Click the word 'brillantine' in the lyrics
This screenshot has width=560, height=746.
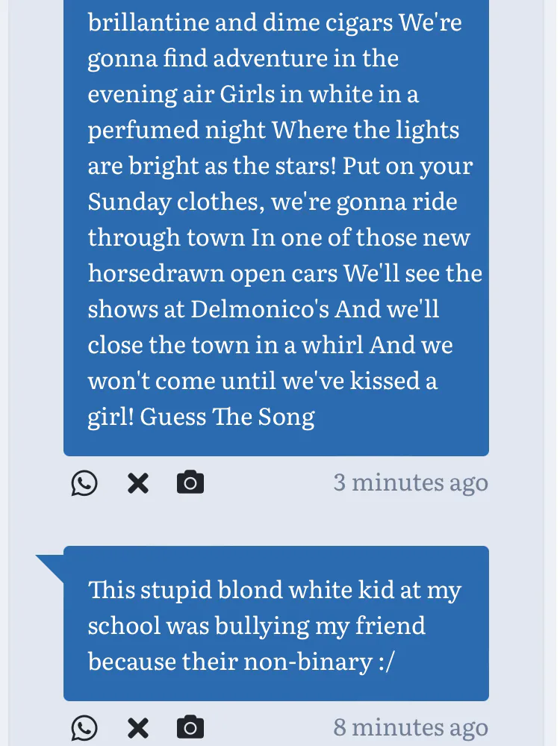148,22
